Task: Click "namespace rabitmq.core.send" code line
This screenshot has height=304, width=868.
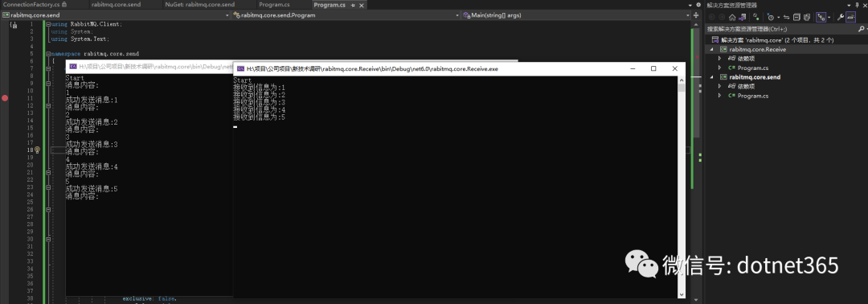Action: 95,54
